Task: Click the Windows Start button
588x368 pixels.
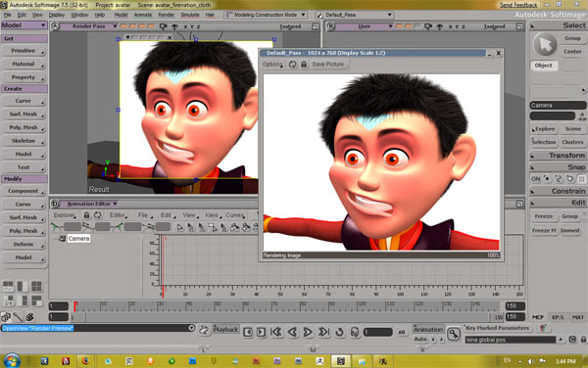Action: click(x=12, y=361)
